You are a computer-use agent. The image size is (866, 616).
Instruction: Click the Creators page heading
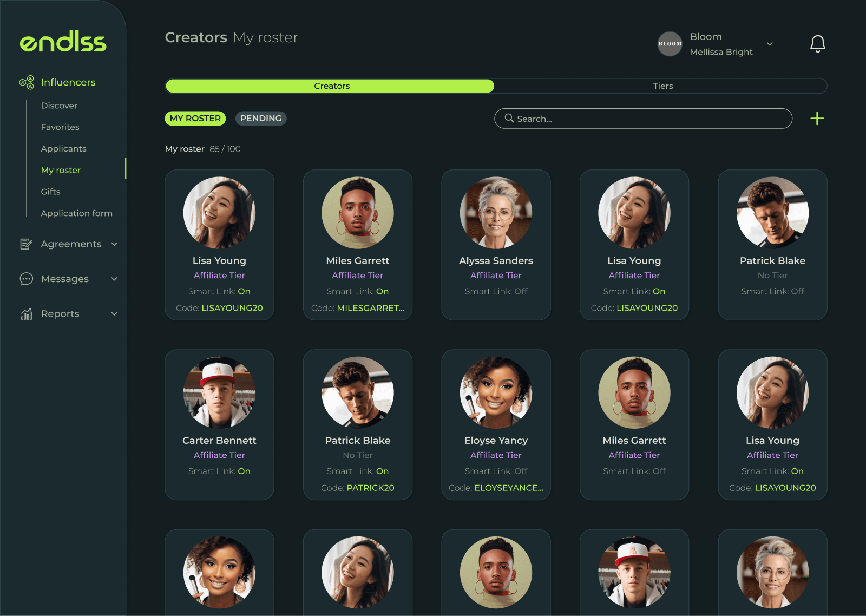[x=196, y=37]
